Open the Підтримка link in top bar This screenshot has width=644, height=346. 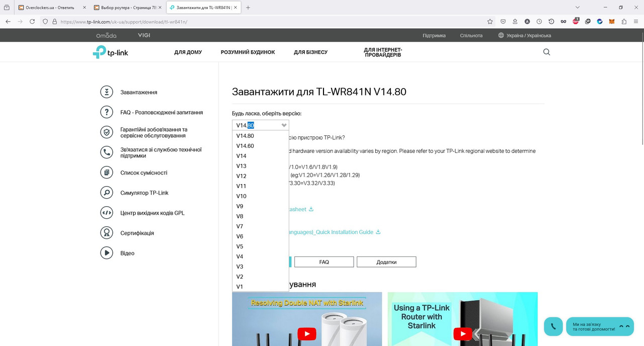(x=434, y=36)
